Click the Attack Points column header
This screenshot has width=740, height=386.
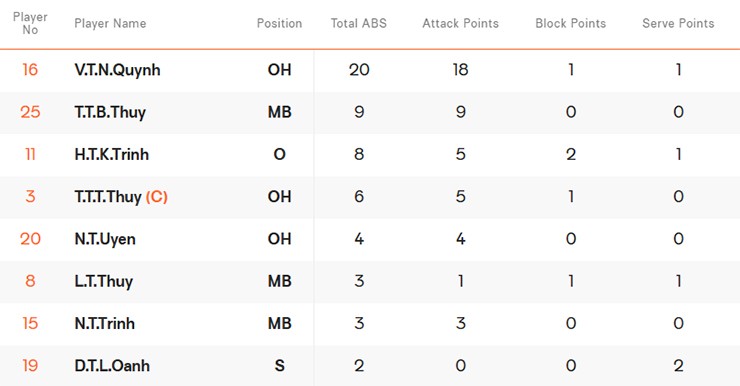click(x=460, y=23)
